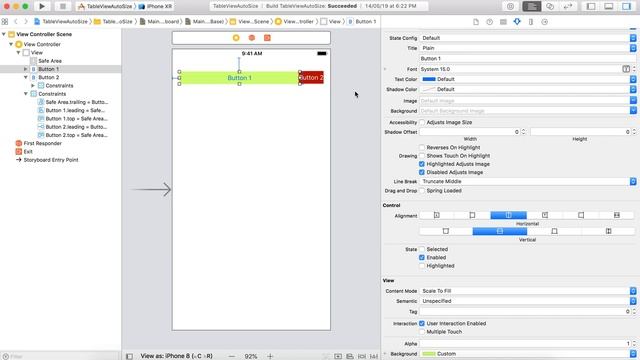
Task: Go back in editor history
Action: (16, 21)
